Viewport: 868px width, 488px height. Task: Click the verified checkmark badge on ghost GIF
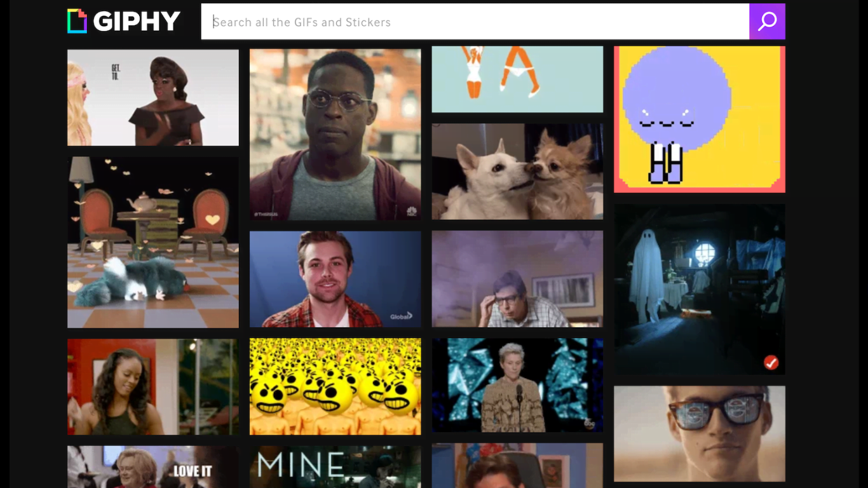771,363
